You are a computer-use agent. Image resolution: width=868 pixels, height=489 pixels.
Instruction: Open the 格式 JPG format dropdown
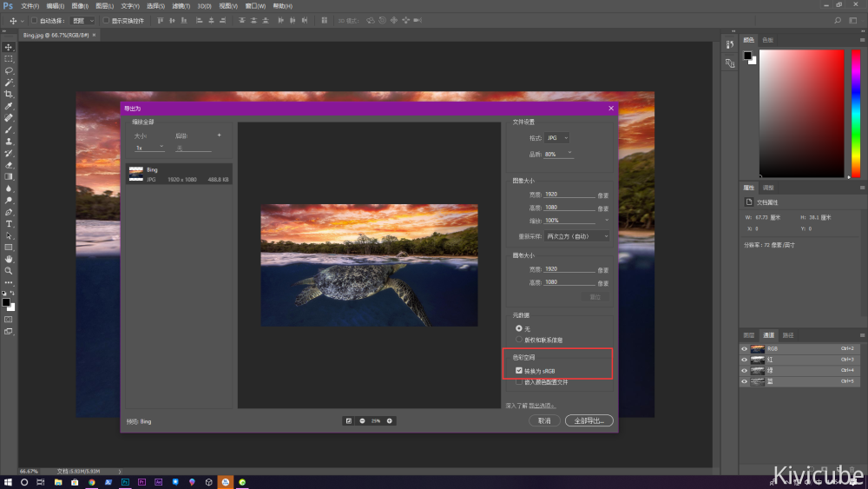point(556,138)
